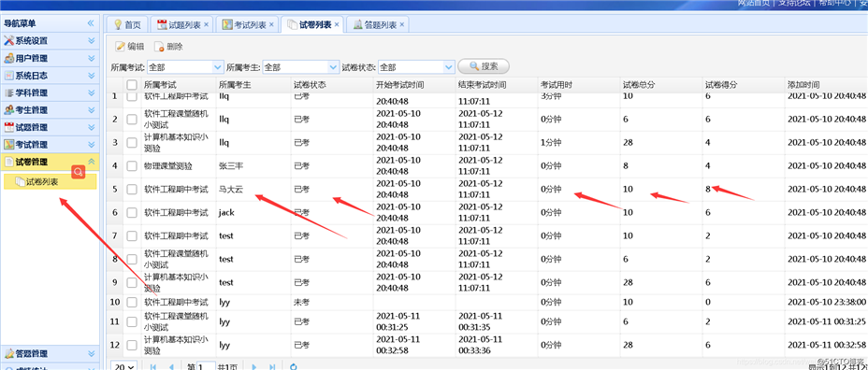Image resolution: width=868 pixels, height=370 pixels.
Task: Close the 试题列表 tab
Action: [x=206, y=25]
